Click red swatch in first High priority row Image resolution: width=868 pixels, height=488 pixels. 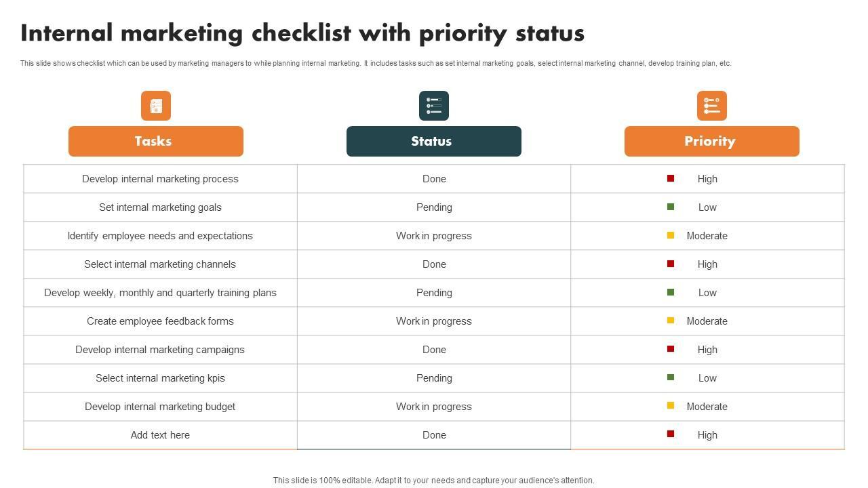tap(671, 178)
